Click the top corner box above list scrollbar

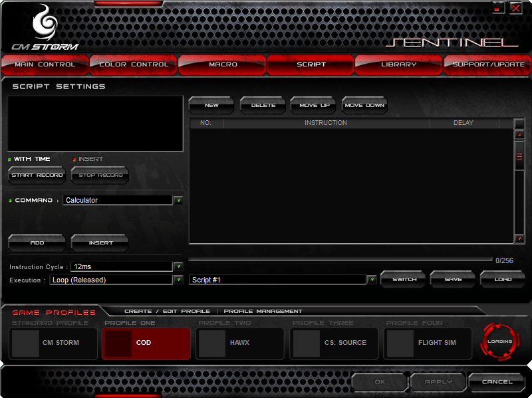tap(519, 124)
